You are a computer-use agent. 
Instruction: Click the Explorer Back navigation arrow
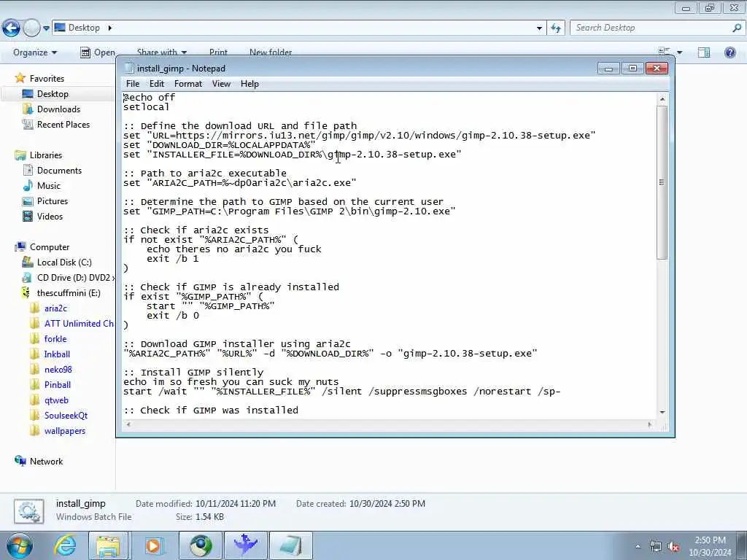point(12,28)
